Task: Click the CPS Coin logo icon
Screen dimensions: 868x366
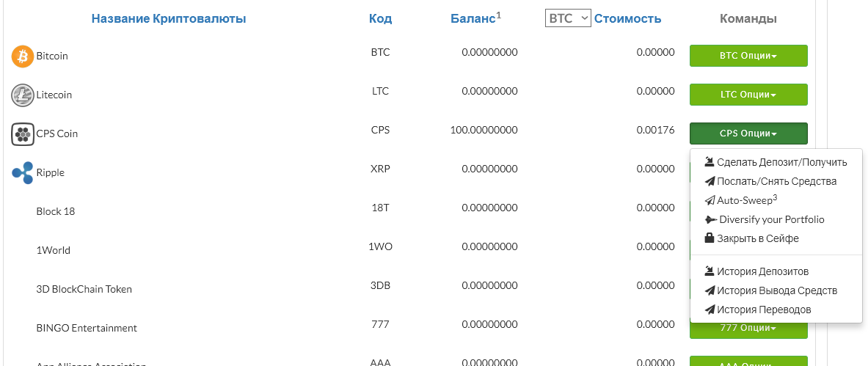Action: (x=23, y=133)
